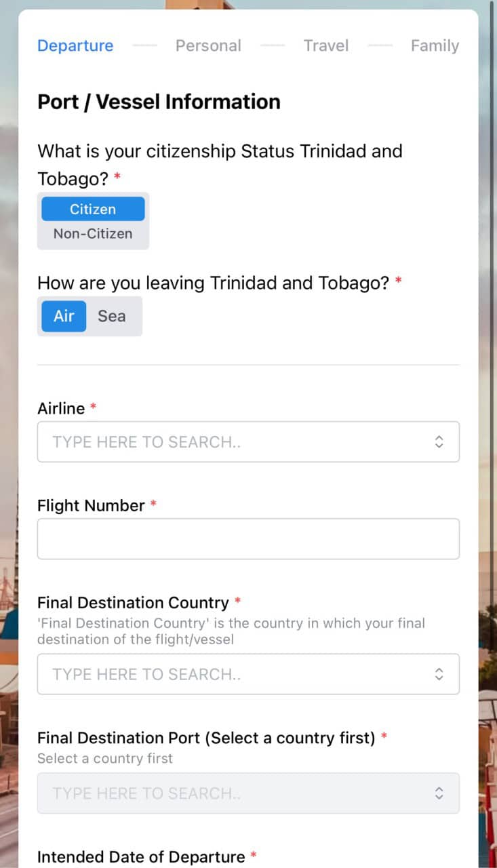Focus the Flight Number input field
This screenshot has height=868, width=497.
point(248,539)
